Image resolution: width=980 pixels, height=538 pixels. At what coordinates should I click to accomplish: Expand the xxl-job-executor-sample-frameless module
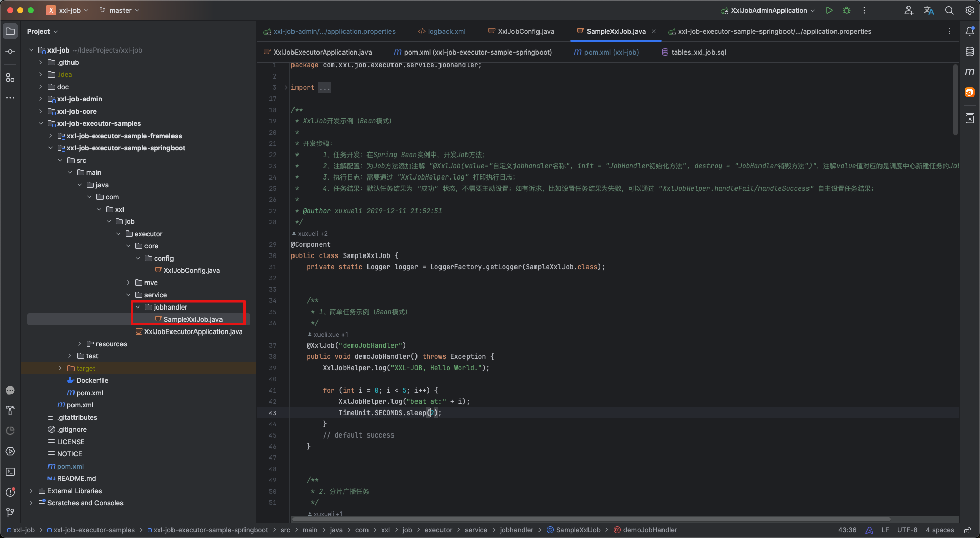click(x=51, y=136)
